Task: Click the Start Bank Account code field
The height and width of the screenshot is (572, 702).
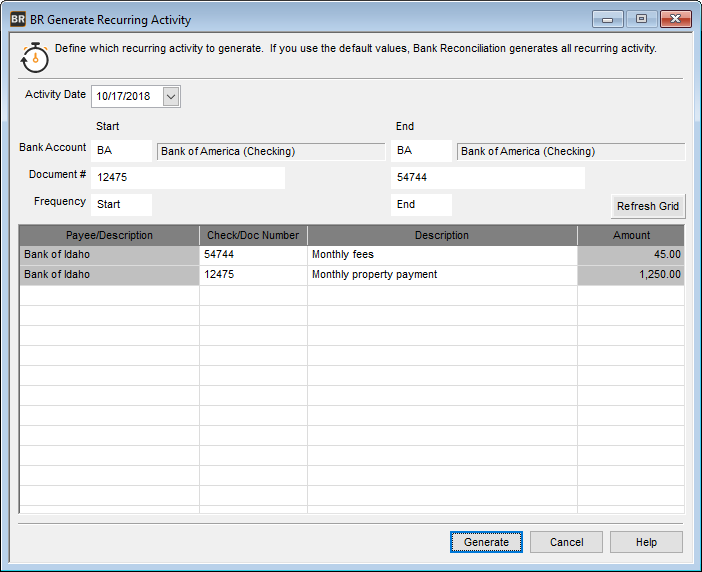Action: (x=121, y=151)
